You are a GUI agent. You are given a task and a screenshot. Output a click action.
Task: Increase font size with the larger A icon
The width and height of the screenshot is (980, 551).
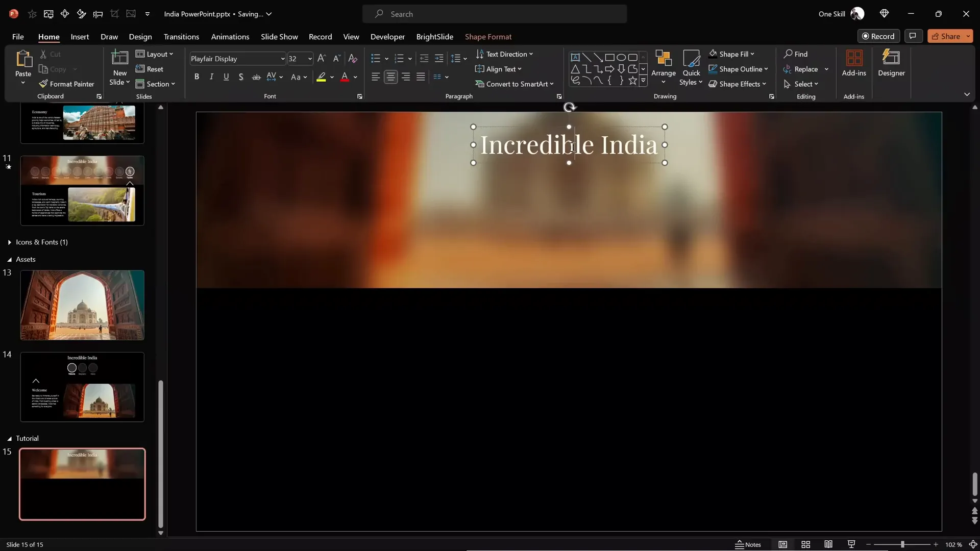point(321,59)
